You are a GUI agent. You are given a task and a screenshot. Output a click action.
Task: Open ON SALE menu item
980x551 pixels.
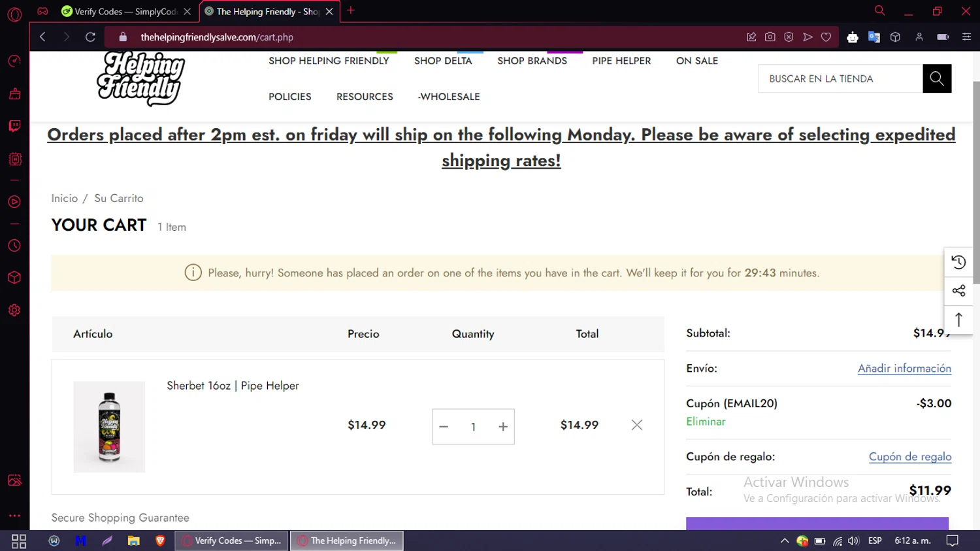click(x=697, y=61)
